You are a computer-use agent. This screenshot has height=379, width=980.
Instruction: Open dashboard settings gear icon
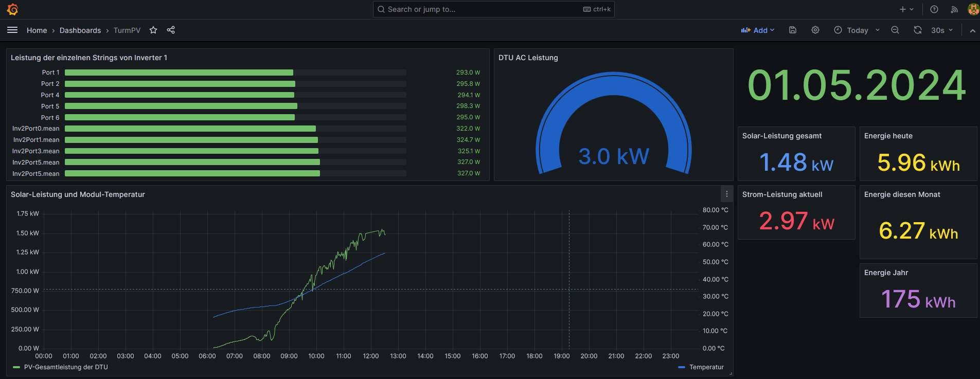pyautogui.click(x=815, y=30)
